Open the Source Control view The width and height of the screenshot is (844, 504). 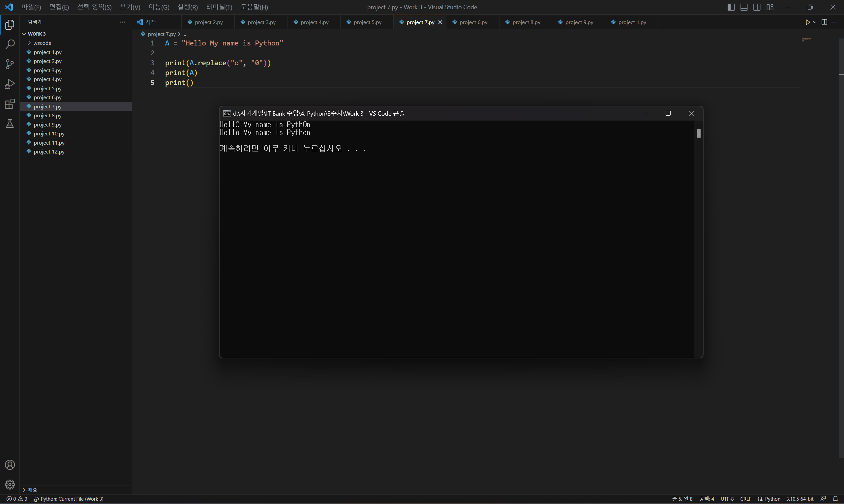point(10,64)
